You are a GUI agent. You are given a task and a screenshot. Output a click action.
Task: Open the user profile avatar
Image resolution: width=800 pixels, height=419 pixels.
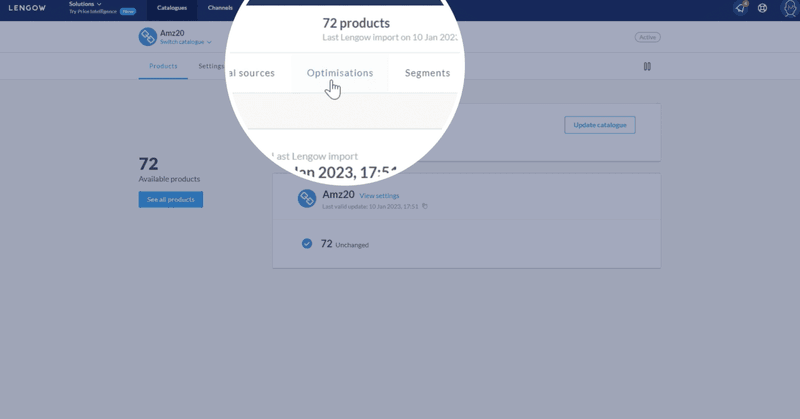pos(790,9)
